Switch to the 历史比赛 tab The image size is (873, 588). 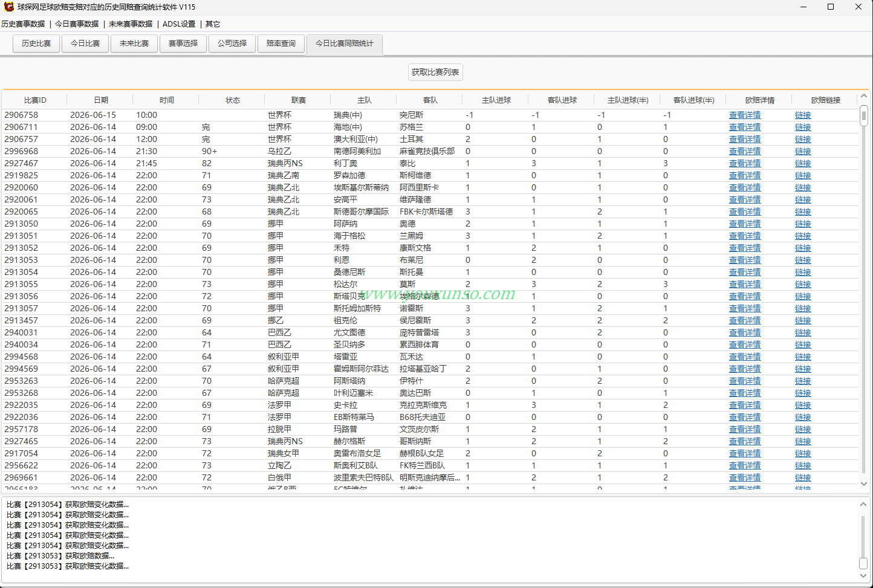coord(36,44)
